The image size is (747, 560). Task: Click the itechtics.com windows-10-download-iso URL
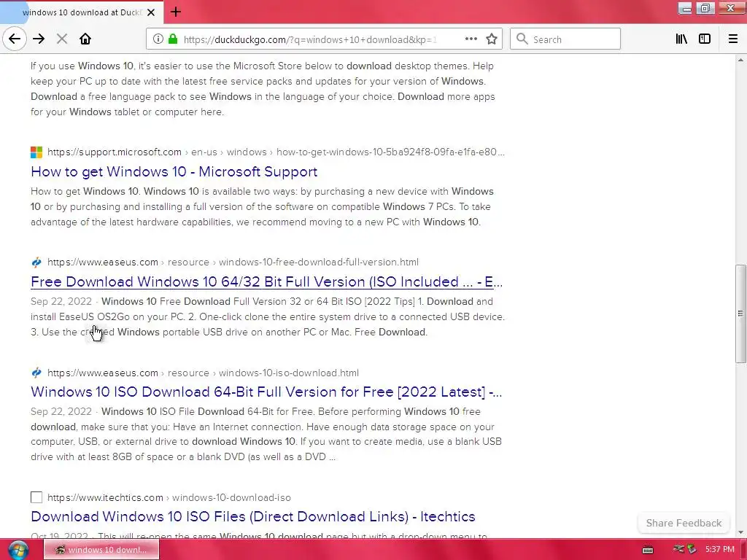(169, 497)
